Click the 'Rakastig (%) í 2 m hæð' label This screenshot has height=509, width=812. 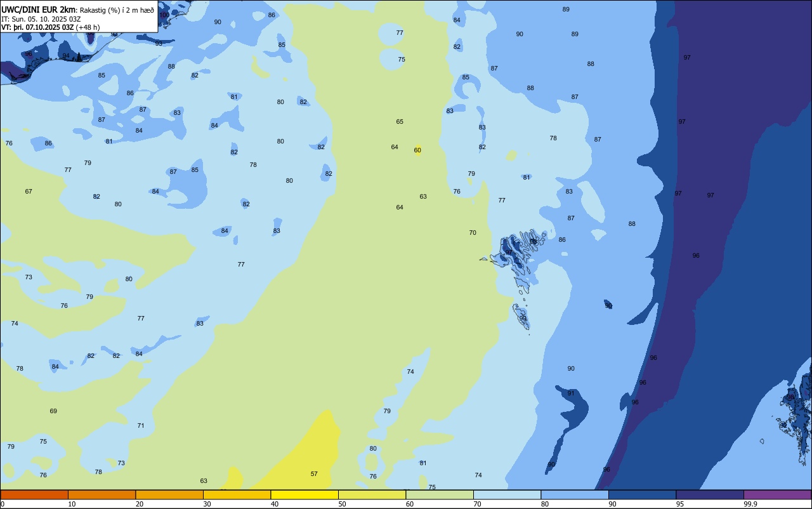pyautogui.click(x=117, y=10)
